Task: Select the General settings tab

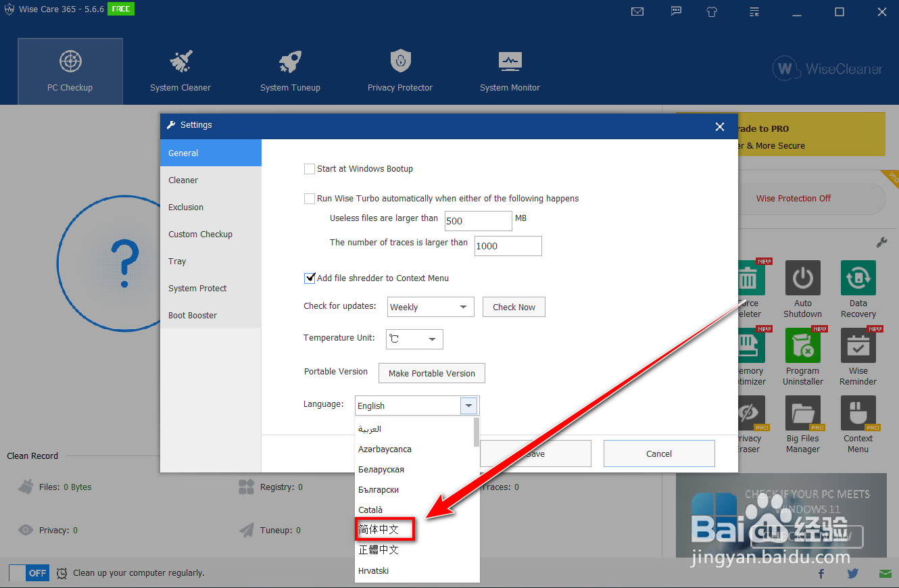Action: (x=210, y=153)
